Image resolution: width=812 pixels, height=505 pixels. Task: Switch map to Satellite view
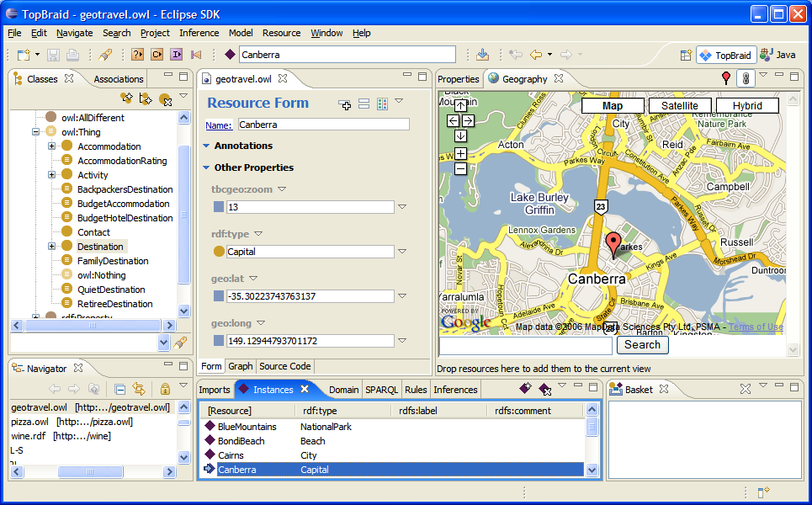[x=679, y=105]
